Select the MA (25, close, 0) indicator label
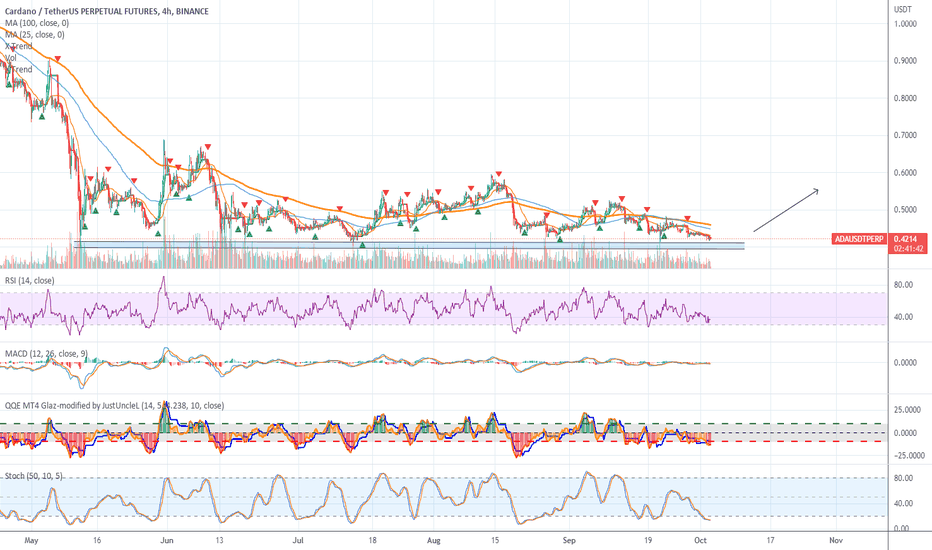Viewport: 932px width, 550px height. (35, 34)
